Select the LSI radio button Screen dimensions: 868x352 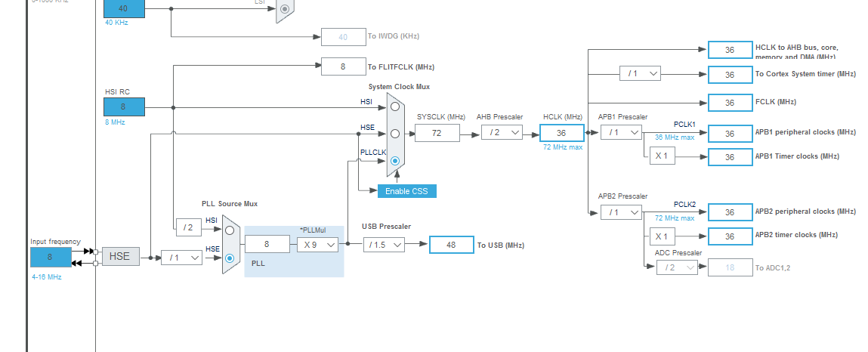[x=285, y=9]
